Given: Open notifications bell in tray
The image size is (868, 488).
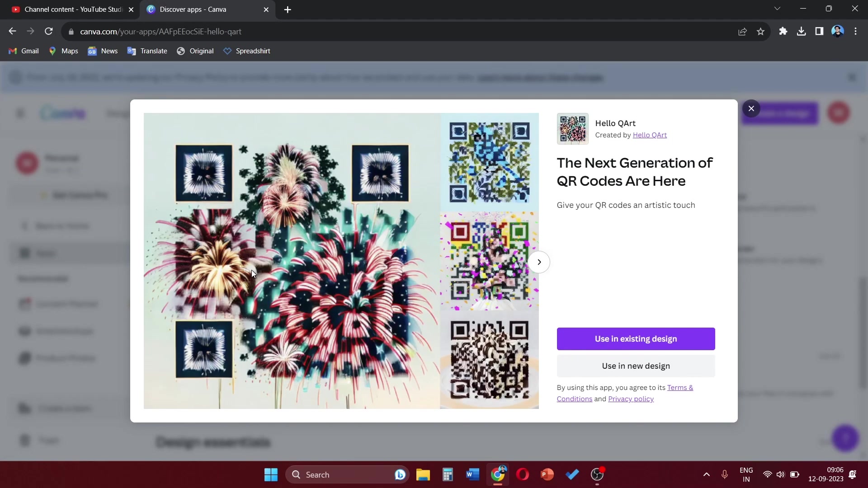Looking at the screenshot, I should (853, 475).
